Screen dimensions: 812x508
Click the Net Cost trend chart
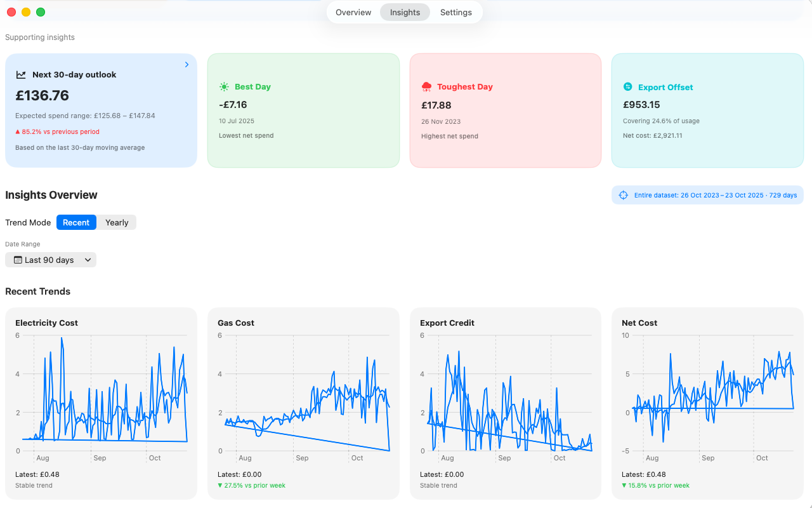point(707,394)
